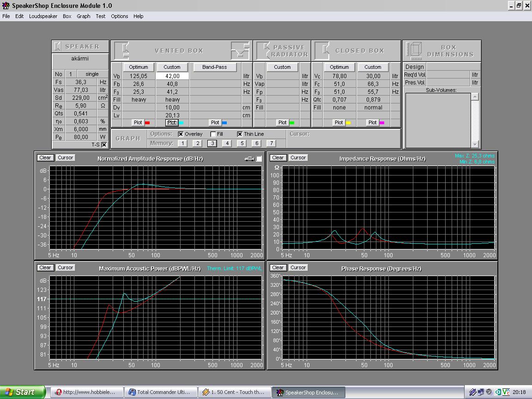Click the vented box icon beside VENTED BOX title
Viewport: 532px width, 399px height.
121,50
